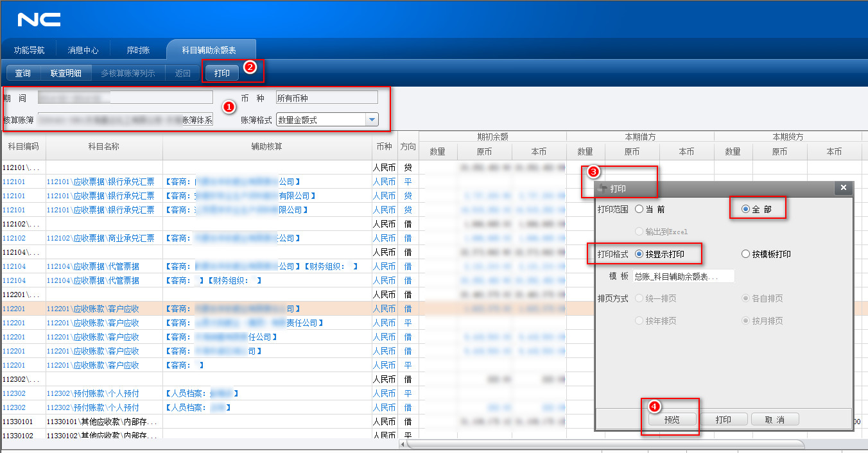The height and width of the screenshot is (453, 868).
Task: Choose 按模板打印 print format
Action: (x=745, y=254)
